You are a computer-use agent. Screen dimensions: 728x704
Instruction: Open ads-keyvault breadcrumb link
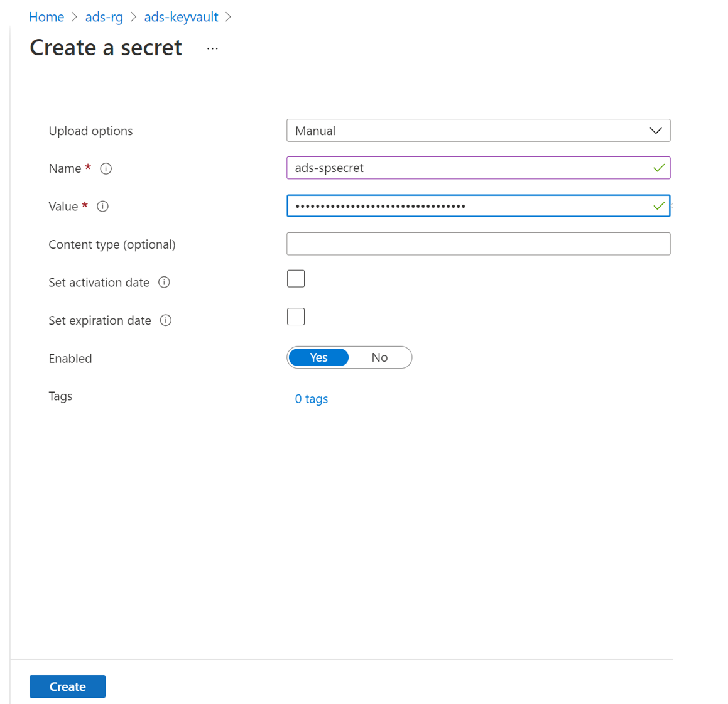[x=181, y=17]
